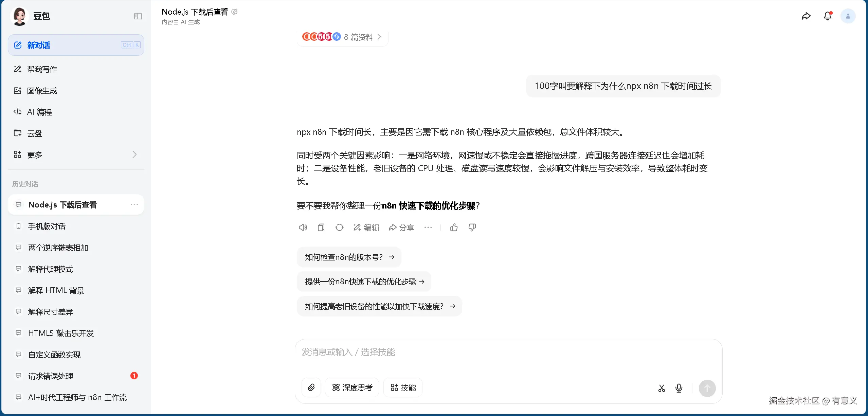868x416 pixels.
Task: Click suggestion 如何检查n8n的版本号?
Action: [349, 257]
